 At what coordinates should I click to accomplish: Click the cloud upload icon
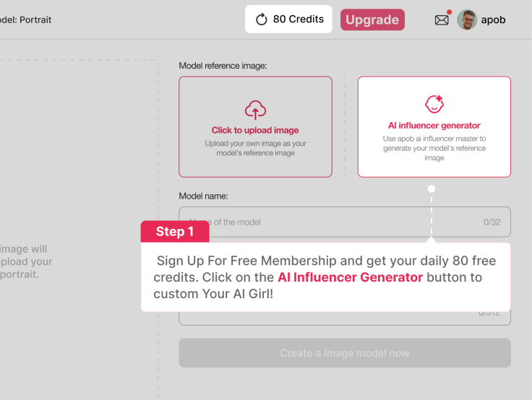coord(255,110)
